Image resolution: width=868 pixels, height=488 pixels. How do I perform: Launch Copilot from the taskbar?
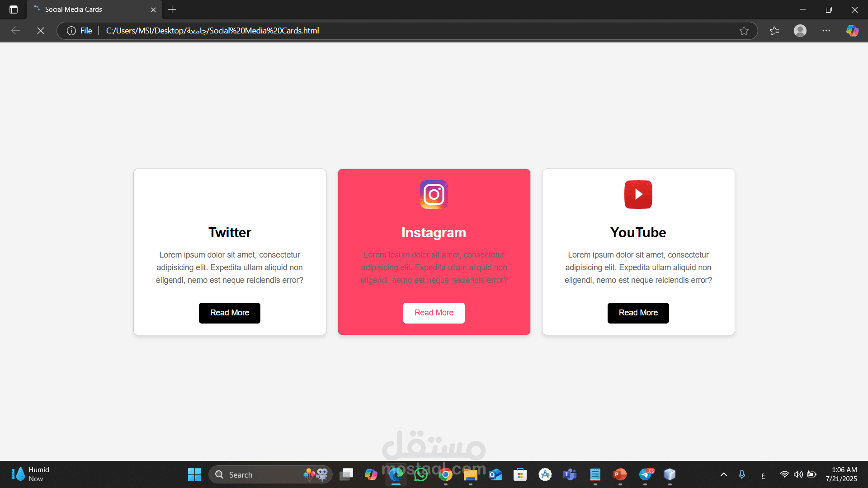click(371, 474)
